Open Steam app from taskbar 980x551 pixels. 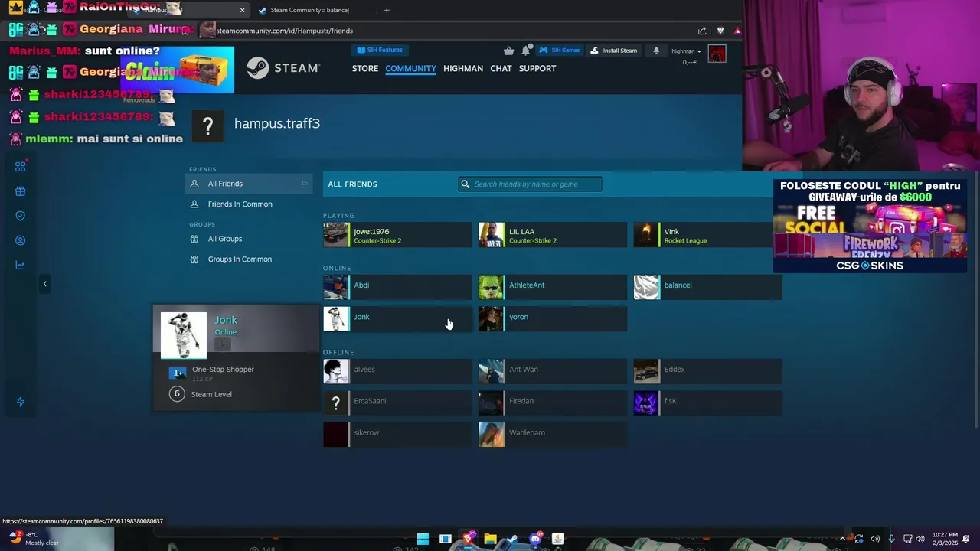(x=512, y=539)
